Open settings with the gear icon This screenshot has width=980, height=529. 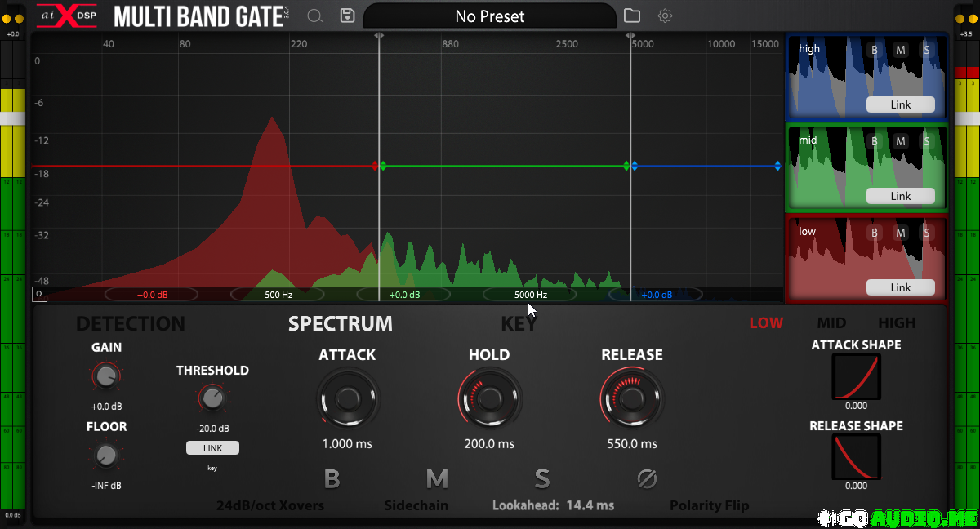click(666, 16)
